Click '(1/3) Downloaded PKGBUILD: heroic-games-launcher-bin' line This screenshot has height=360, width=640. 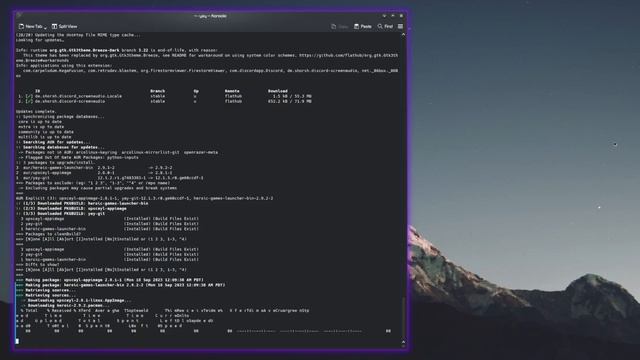click(x=82, y=203)
